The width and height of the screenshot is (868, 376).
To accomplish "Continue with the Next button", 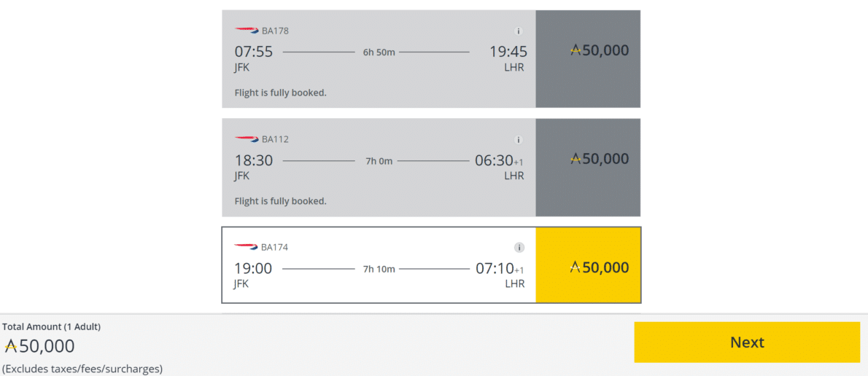I will pos(747,342).
